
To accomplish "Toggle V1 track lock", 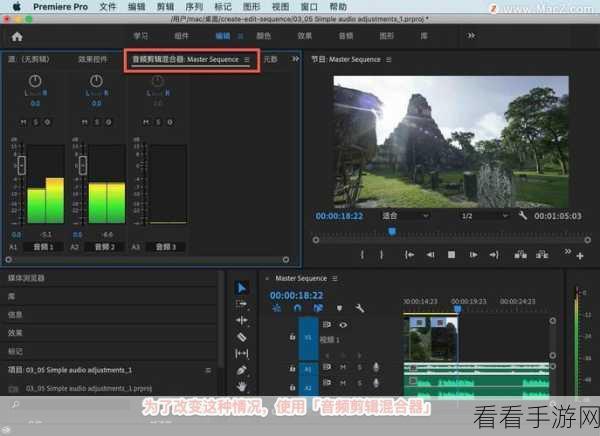I will coord(292,337).
